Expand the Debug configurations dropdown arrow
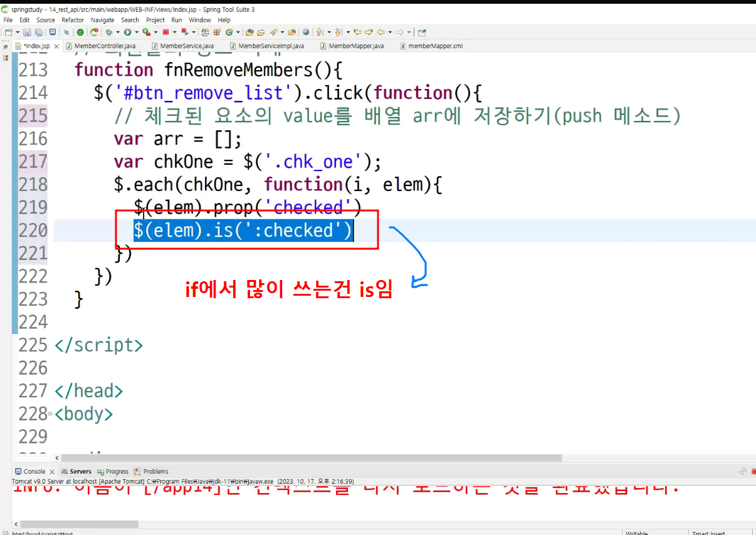Image resolution: width=756 pixels, height=535 pixels. tap(117, 32)
